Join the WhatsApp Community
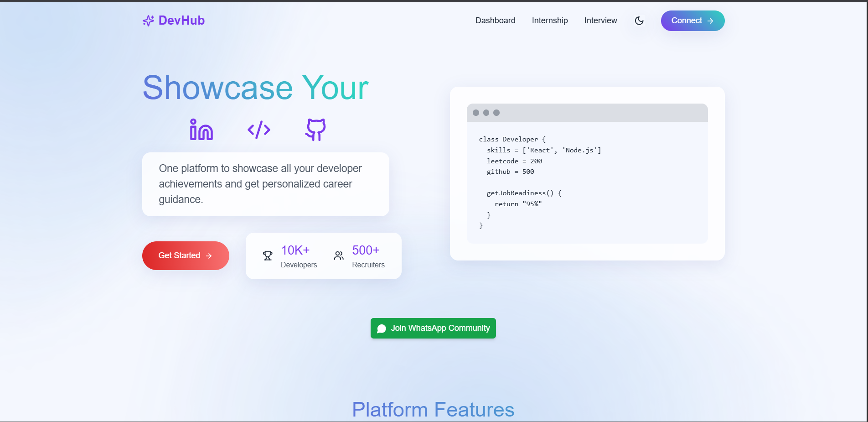Viewport: 868px width, 422px height. [433, 328]
